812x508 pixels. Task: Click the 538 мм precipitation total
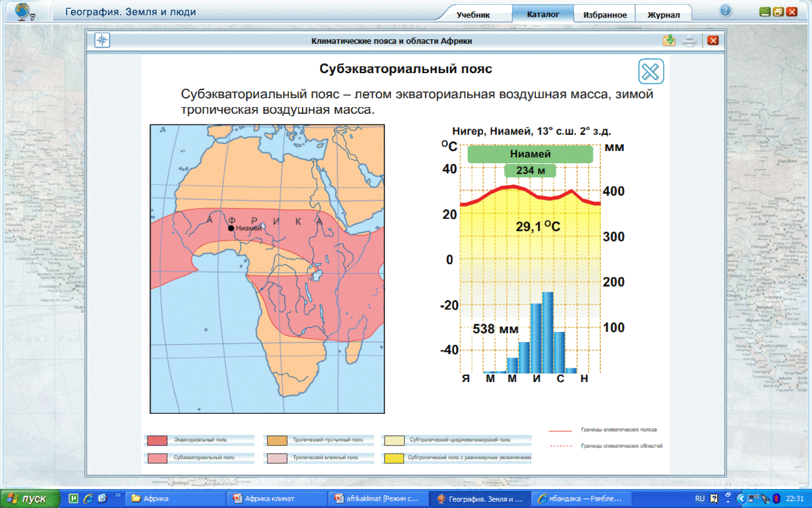point(495,329)
